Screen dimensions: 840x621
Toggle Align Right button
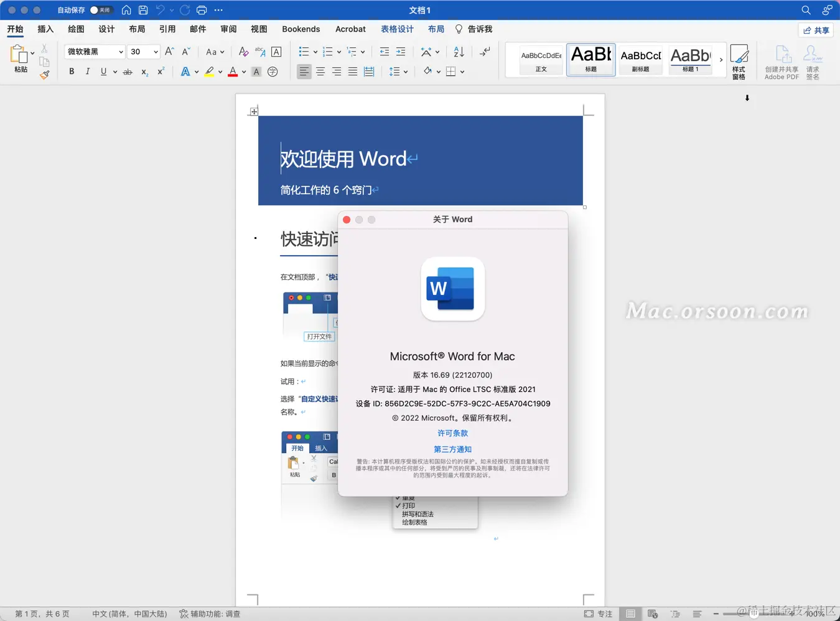pos(337,72)
